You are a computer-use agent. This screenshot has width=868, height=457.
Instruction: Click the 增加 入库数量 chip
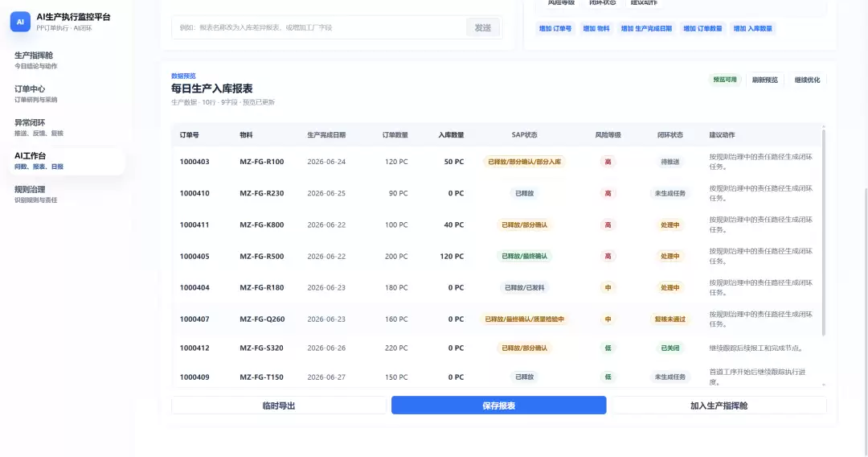(753, 29)
